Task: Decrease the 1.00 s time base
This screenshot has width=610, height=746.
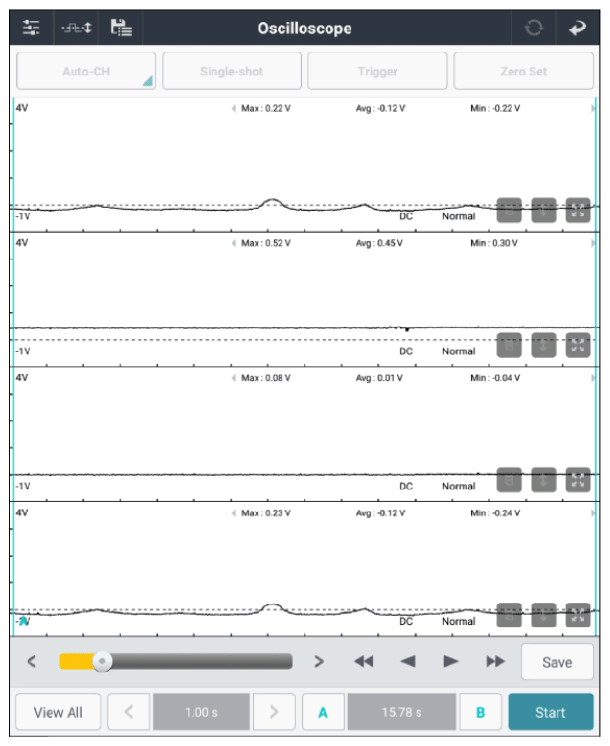Action: 128,713
